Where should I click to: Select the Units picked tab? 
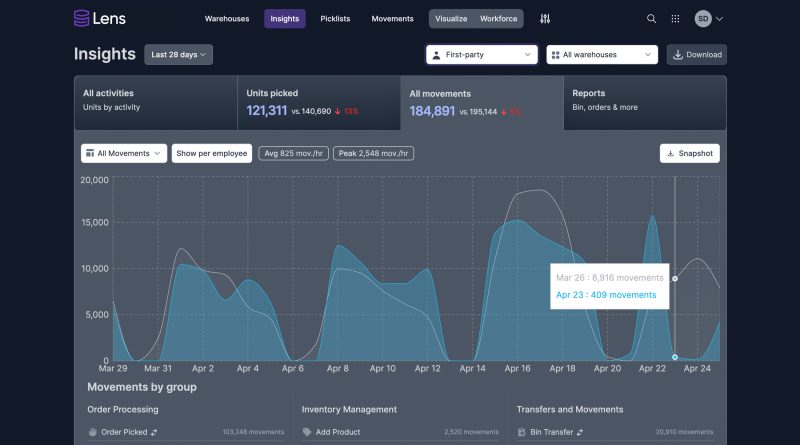(x=318, y=102)
